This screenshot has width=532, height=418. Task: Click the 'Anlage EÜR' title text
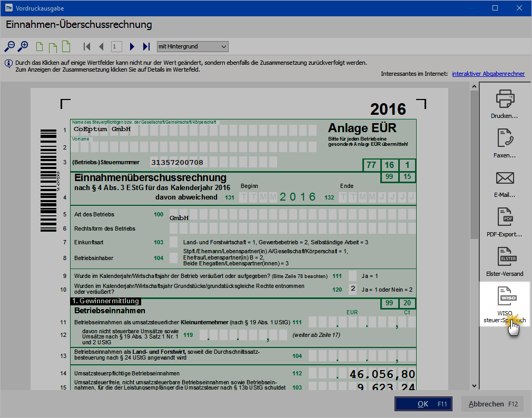pyautogui.click(x=362, y=128)
